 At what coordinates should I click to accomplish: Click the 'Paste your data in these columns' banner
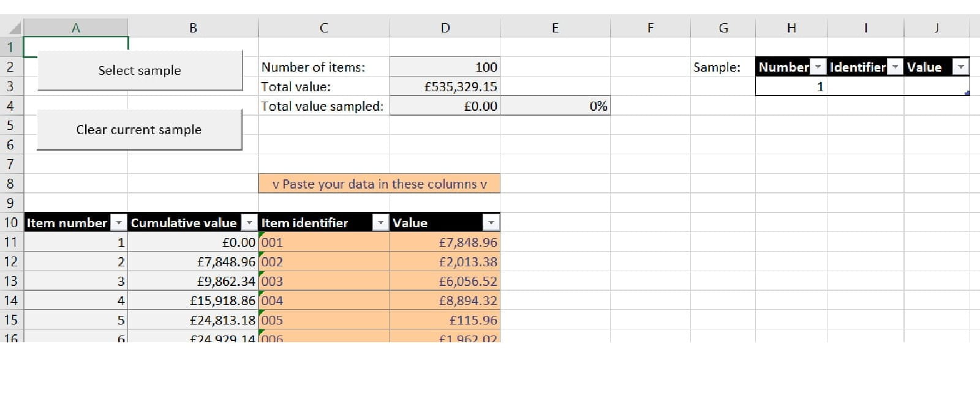tap(379, 184)
